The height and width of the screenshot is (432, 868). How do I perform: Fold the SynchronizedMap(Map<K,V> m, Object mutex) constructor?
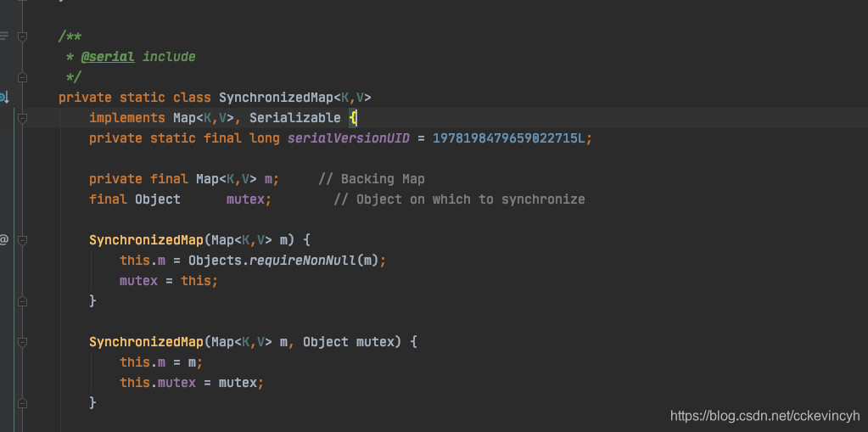click(x=22, y=342)
